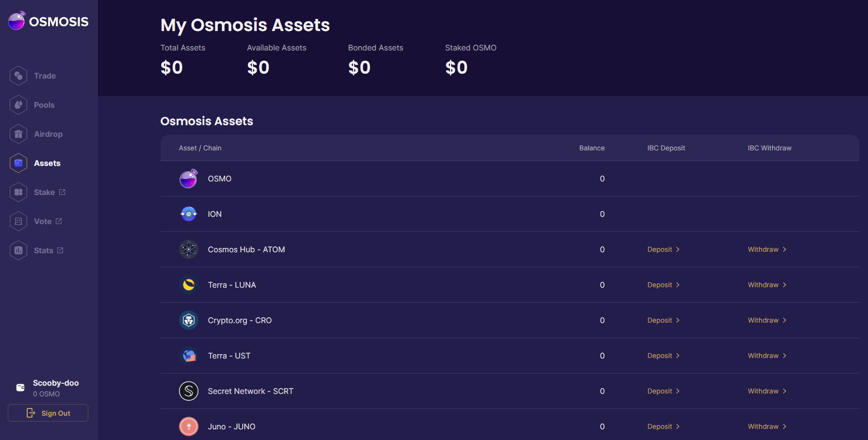Go to Trade in the sidebar
Viewport: 868px width, 440px height.
pos(45,76)
